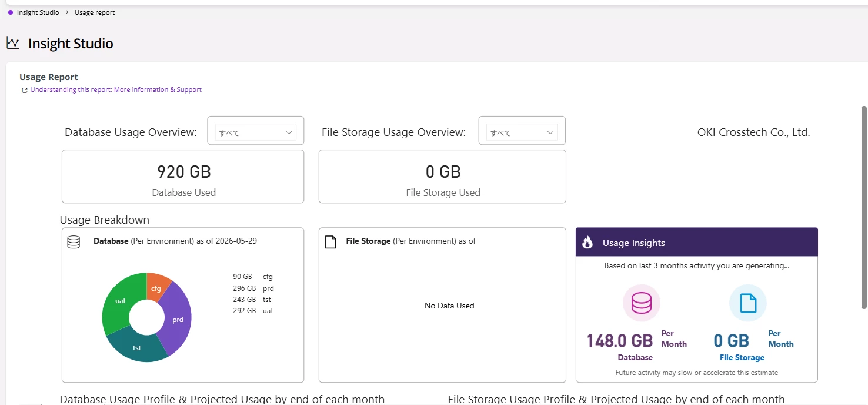This screenshot has width=868, height=405.
Task: Click the chart icon next to Insight Studio title
Action: pyautogui.click(x=13, y=43)
